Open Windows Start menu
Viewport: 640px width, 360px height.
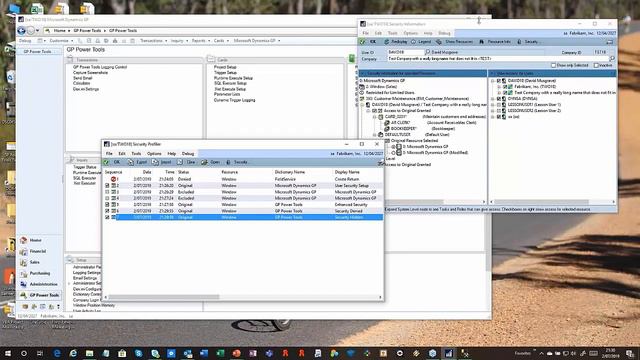[x=8, y=353]
